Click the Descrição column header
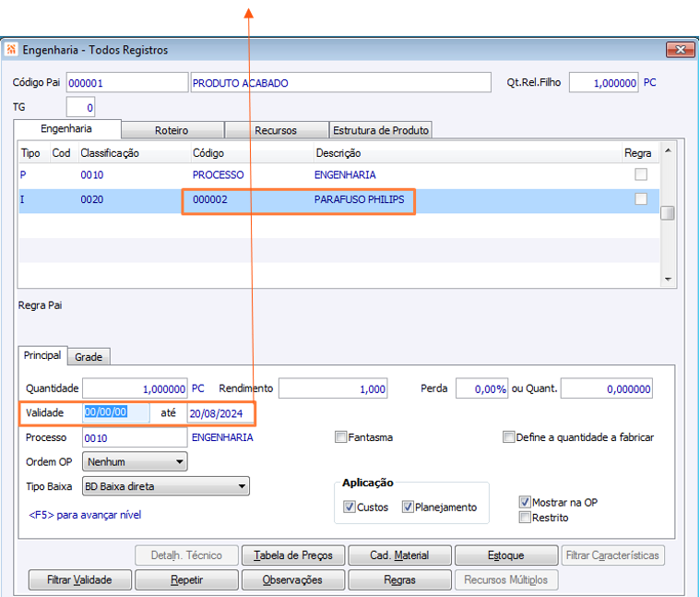This screenshot has width=700, height=597. (x=338, y=153)
